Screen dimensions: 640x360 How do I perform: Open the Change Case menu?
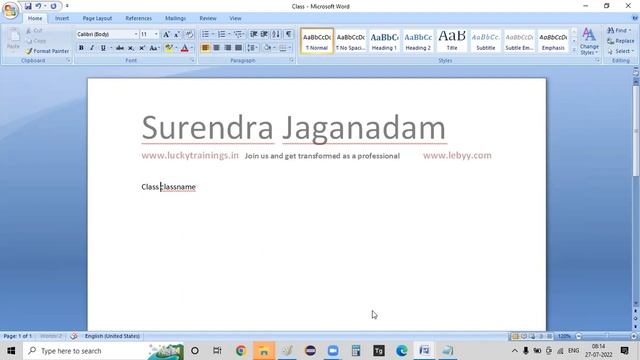click(153, 48)
